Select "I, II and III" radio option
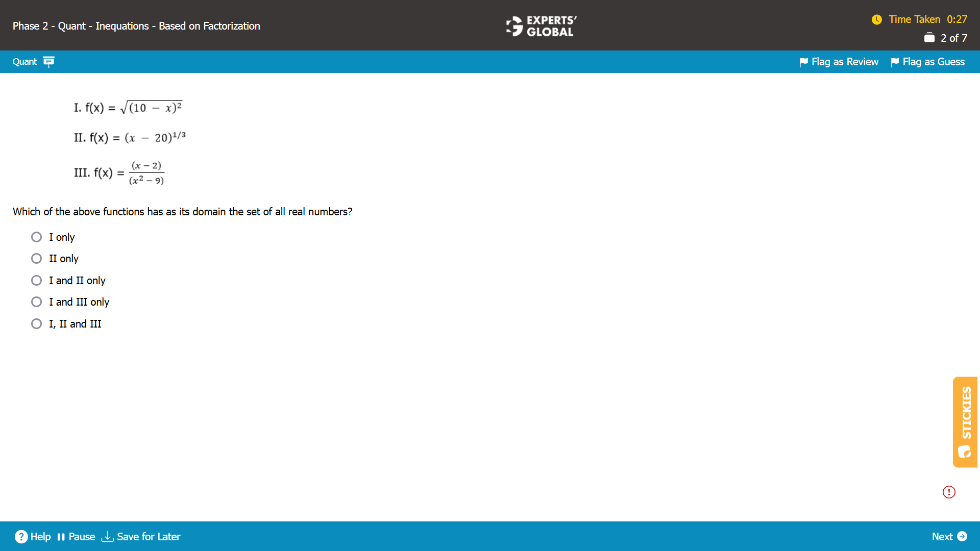 click(36, 324)
